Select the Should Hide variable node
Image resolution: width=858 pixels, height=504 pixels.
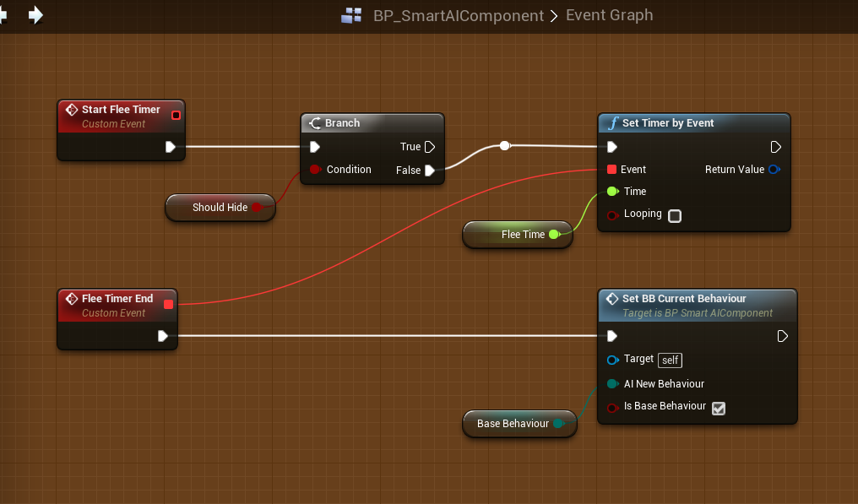(220, 208)
